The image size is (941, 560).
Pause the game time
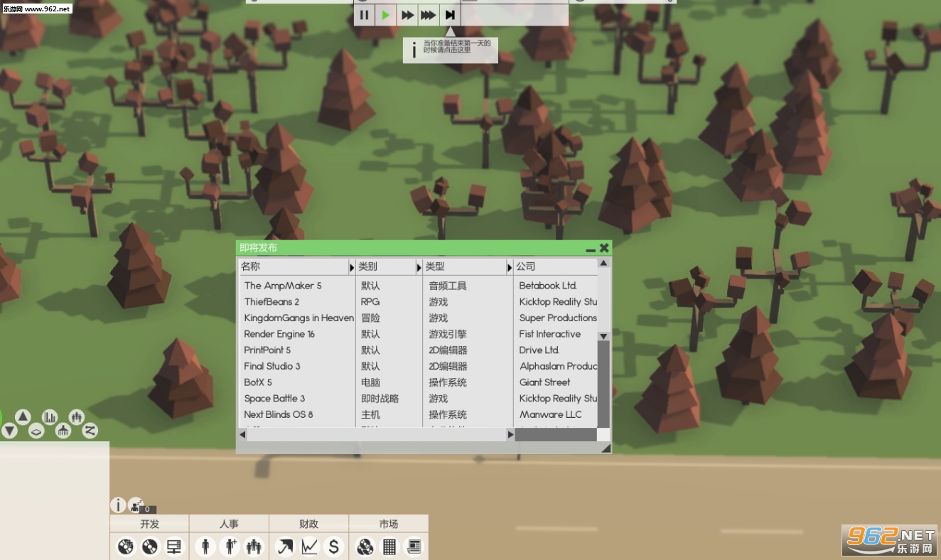click(x=364, y=15)
